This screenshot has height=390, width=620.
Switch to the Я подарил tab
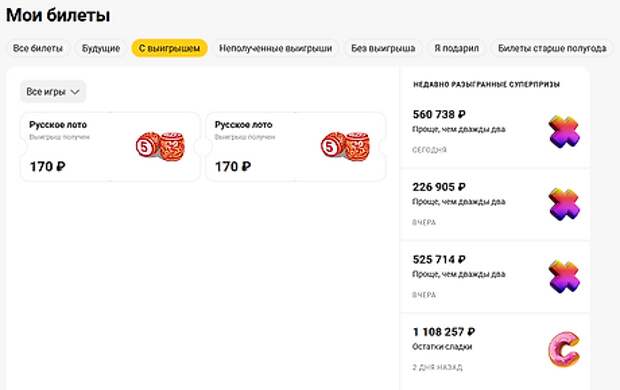[457, 48]
